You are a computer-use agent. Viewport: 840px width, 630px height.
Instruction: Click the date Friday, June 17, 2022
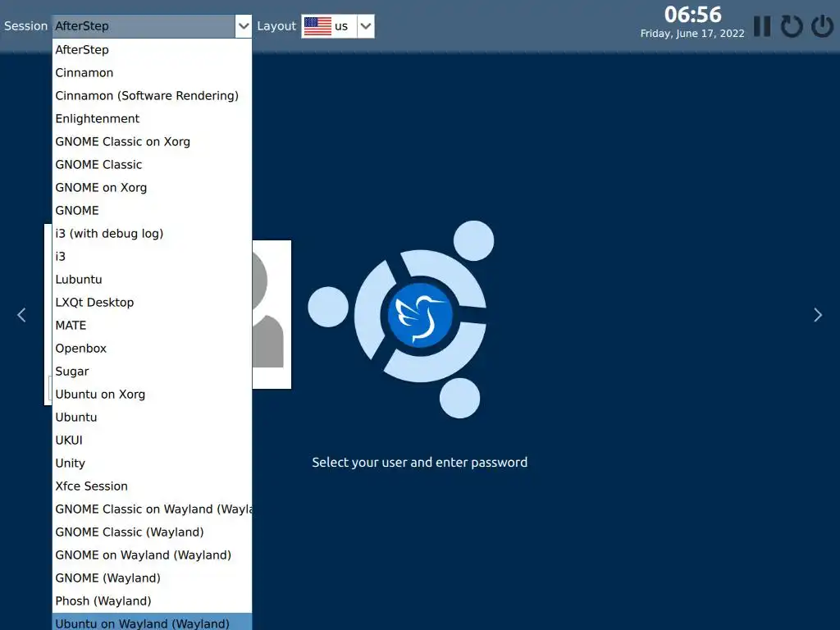(x=692, y=34)
